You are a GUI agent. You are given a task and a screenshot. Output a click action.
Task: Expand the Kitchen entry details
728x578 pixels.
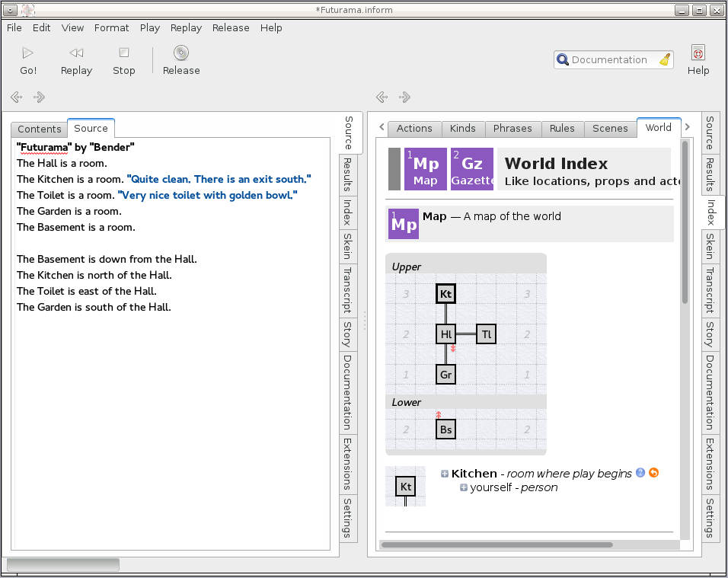coord(444,474)
